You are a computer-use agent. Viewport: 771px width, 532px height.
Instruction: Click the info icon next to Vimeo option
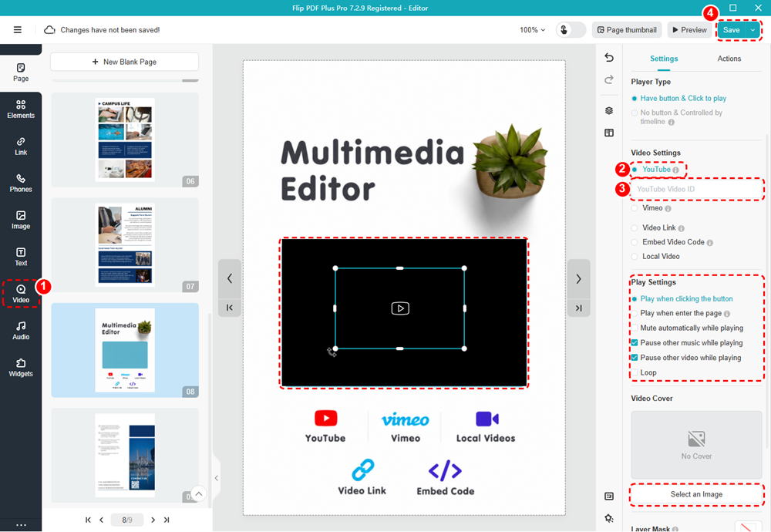(x=668, y=209)
